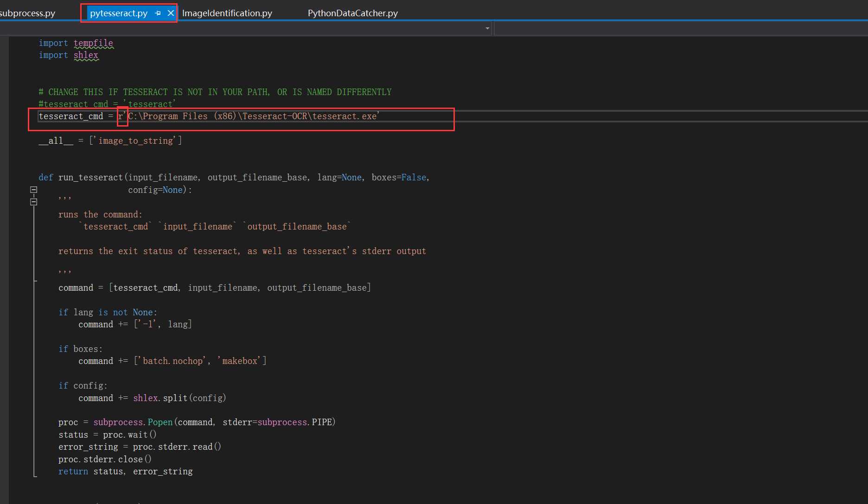Collapse the run_tesseract function outline

click(x=33, y=190)
